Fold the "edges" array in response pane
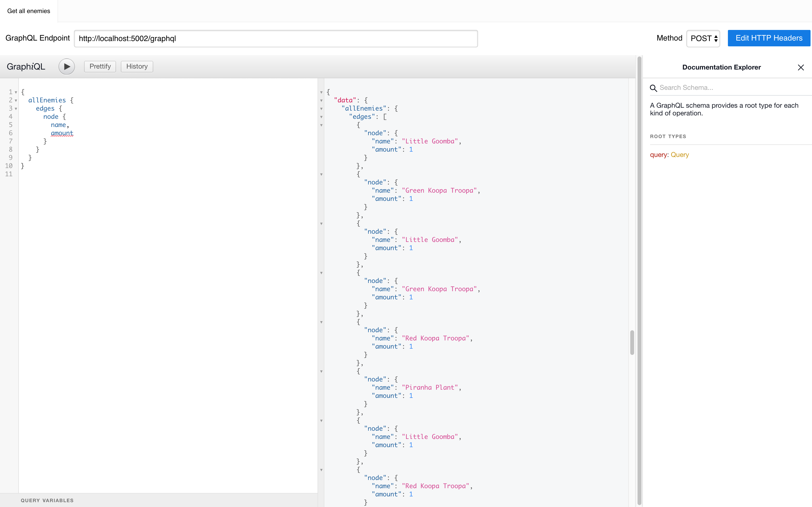Viewport: 812px width, 507px height. [321, 117]
